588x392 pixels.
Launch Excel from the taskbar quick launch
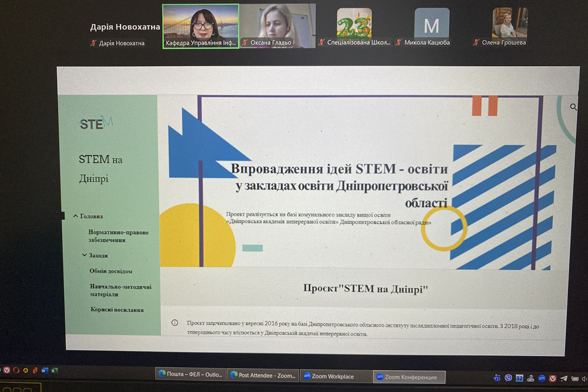54,370
